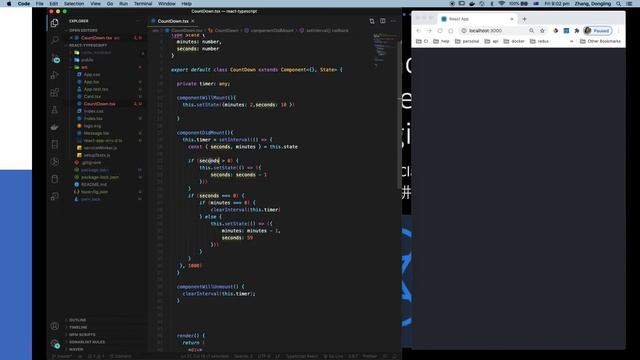Collapse the REACT-TYPESCRIPT folder section

pos(87,45)
